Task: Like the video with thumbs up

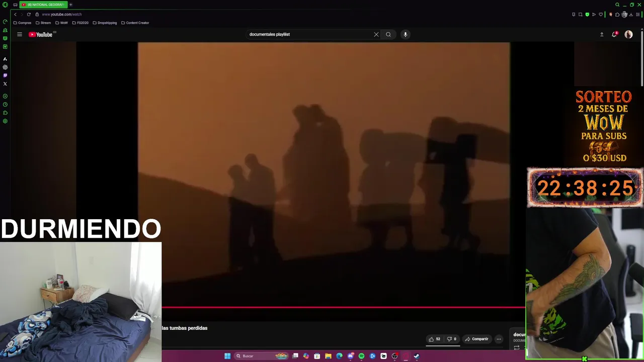Action: point(435,339)
